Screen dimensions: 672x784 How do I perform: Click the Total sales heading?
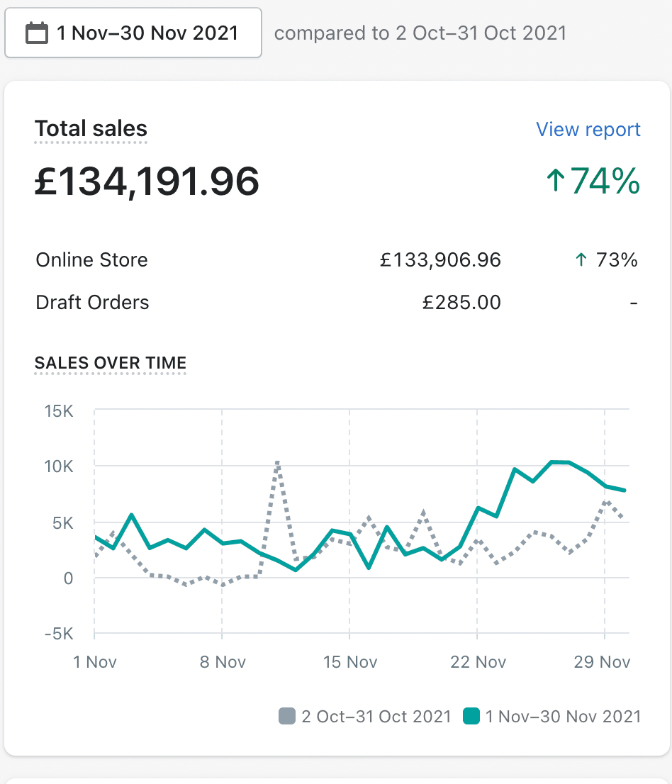[91, 129]
